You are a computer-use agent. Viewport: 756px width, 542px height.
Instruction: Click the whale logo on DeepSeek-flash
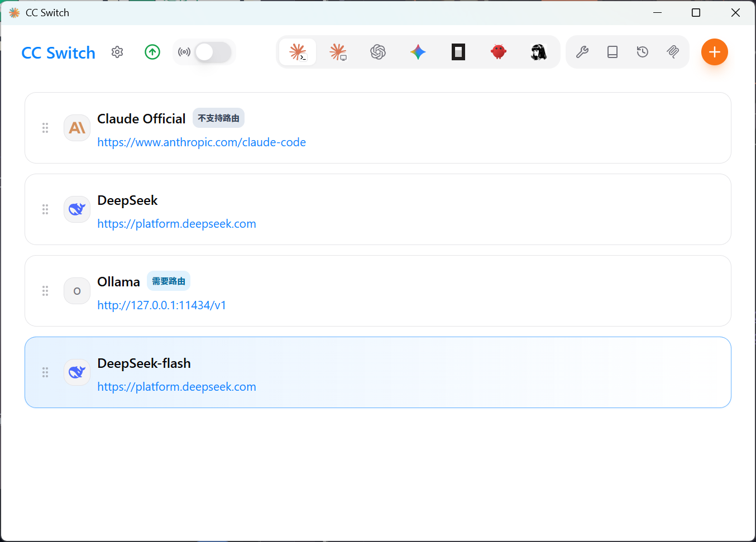point(77,372)
